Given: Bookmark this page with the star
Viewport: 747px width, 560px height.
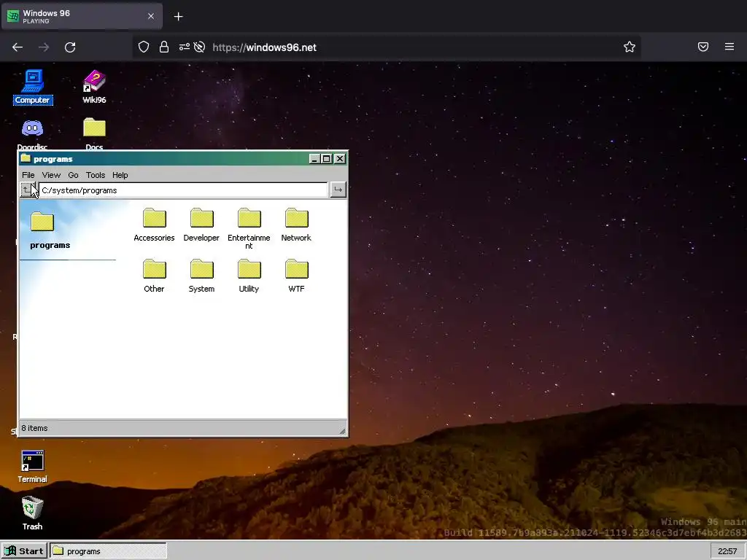Looking at the screenshot, I should click(x=630, y=47).
